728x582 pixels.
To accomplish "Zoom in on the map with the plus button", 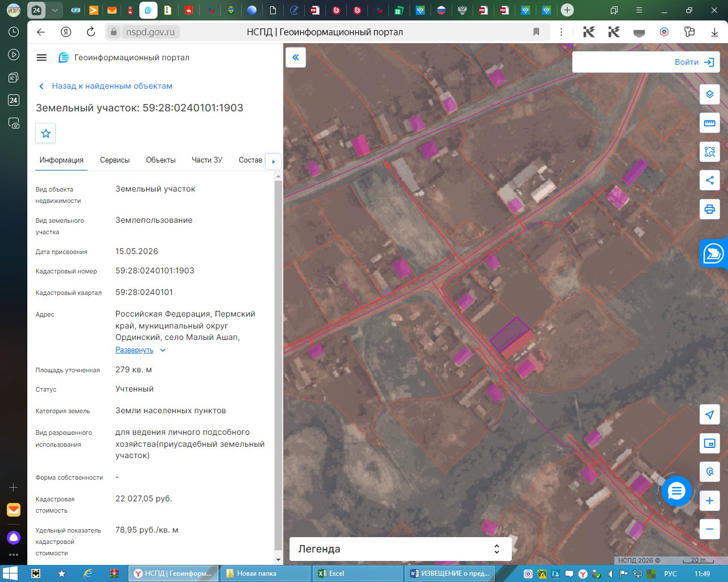I will [x=709, y=501].
